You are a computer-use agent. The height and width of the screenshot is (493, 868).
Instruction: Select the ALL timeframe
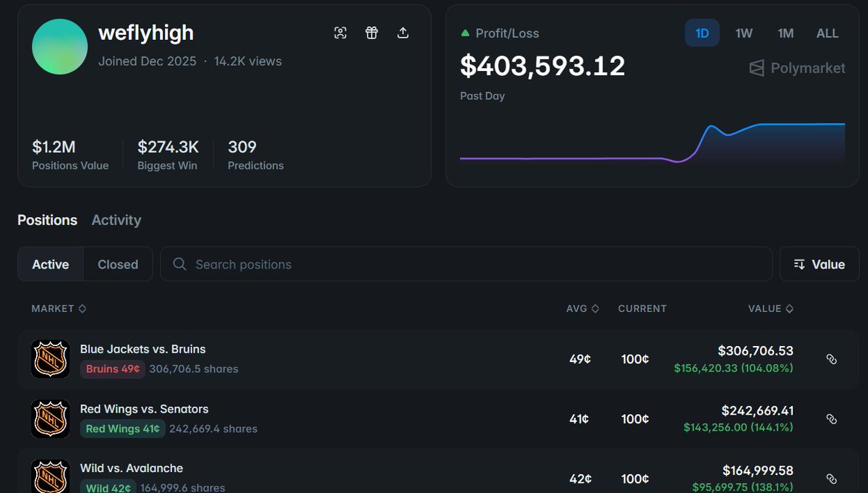coord(827,33)
